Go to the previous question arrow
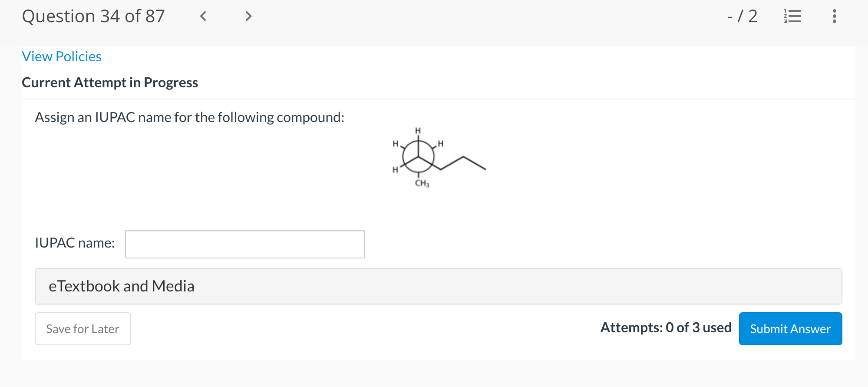 click(203, 17)
